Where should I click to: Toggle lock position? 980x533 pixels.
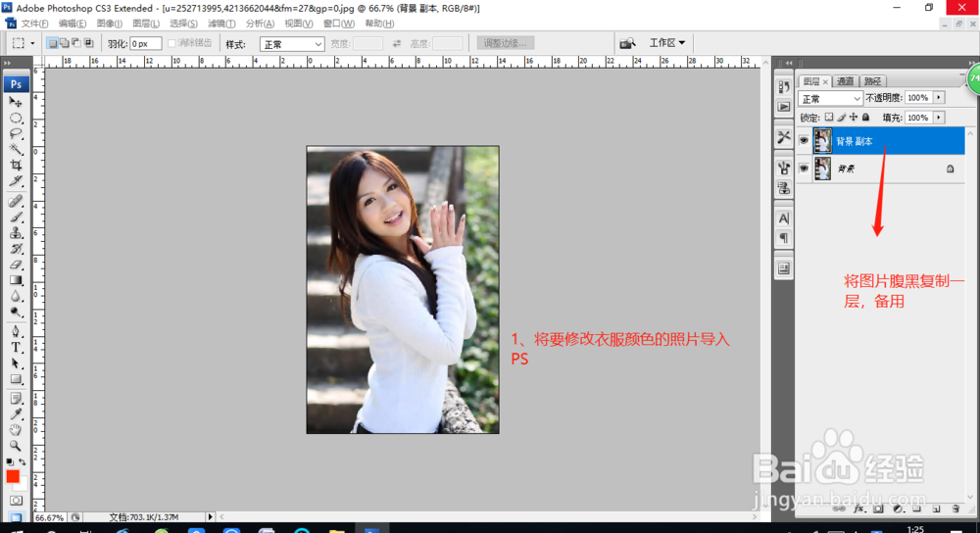point(854,117)
